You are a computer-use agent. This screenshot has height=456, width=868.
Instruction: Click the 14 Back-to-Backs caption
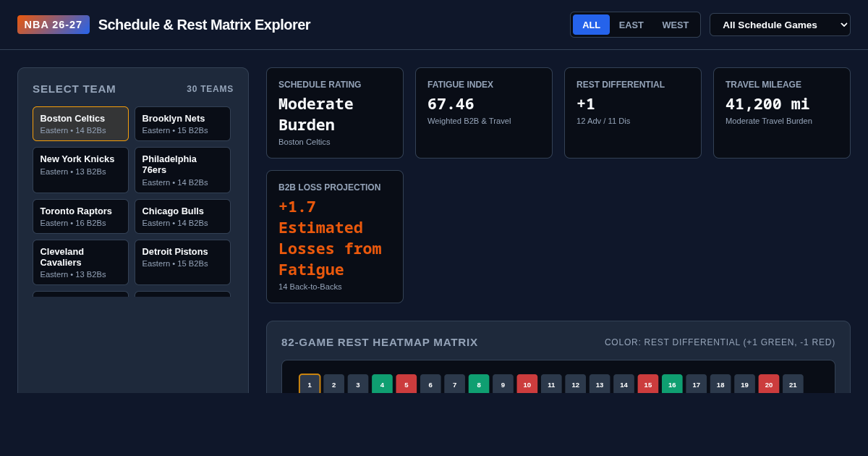pos(310,287)
